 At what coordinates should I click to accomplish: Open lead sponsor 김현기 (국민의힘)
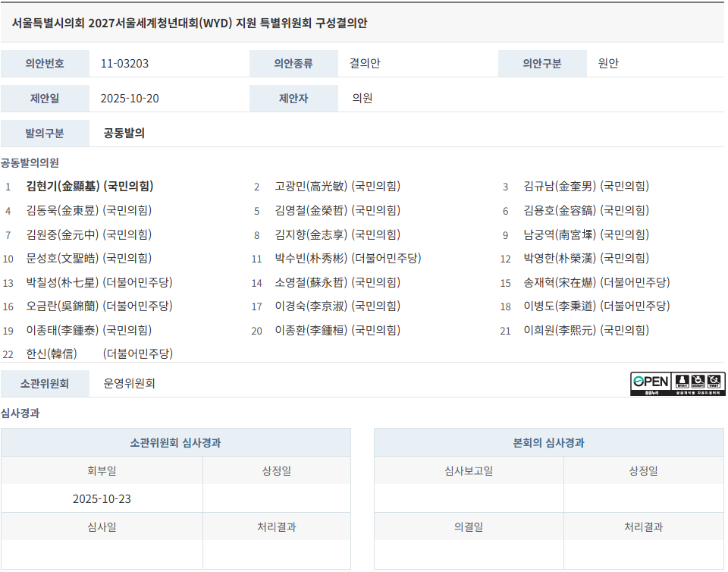coord(89,186)
